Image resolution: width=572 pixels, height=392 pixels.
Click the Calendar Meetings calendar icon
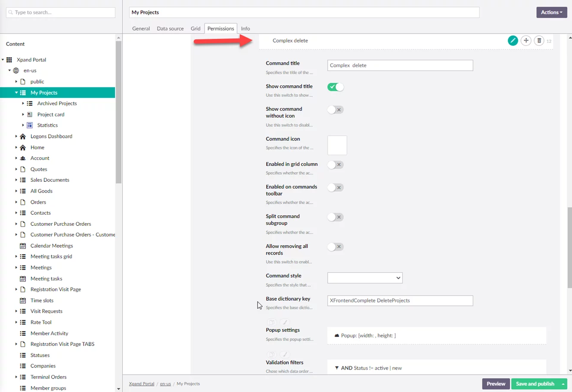tap(23, 246)
